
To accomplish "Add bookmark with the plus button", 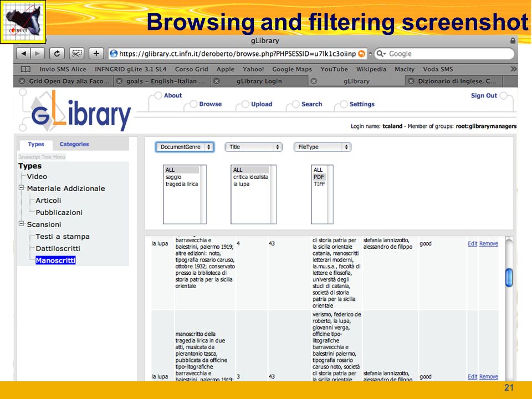I will (x=96, y=54).
